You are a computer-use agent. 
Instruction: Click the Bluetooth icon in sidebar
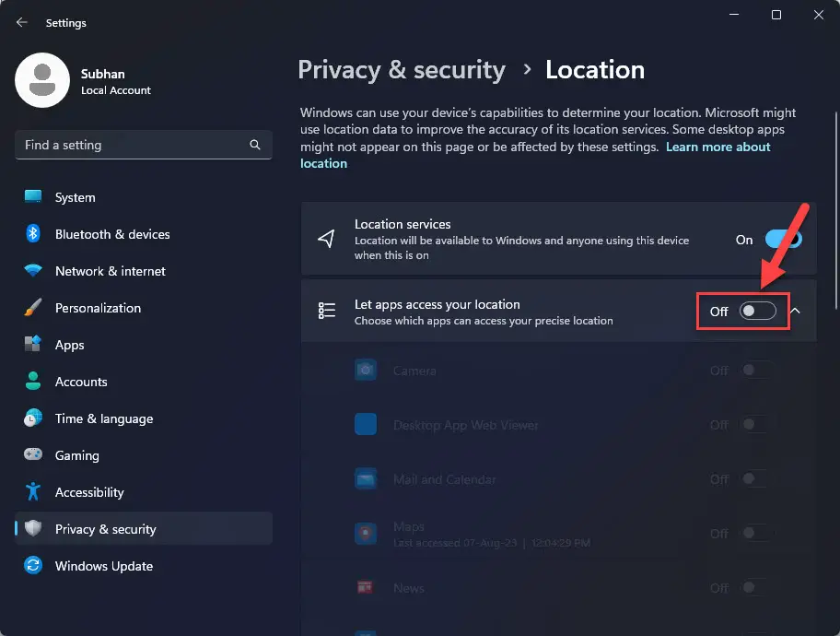pyautogui.click(x=33, y=234)
